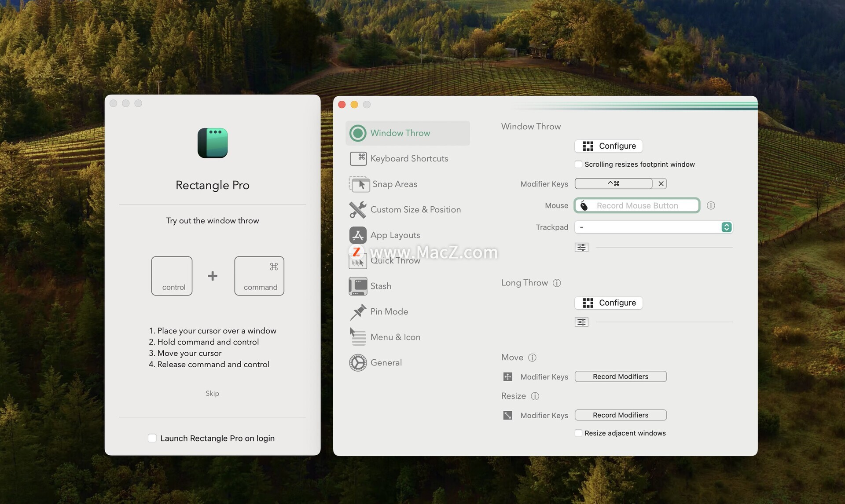Open Long Throw settings sliders icon

point(581,322)
